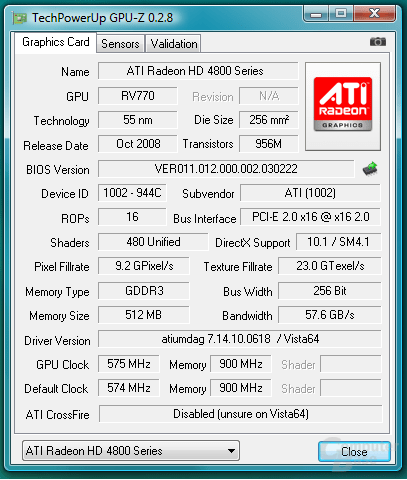
Task: Click the Die Size value 256 mm²
Action: [269, 120]
